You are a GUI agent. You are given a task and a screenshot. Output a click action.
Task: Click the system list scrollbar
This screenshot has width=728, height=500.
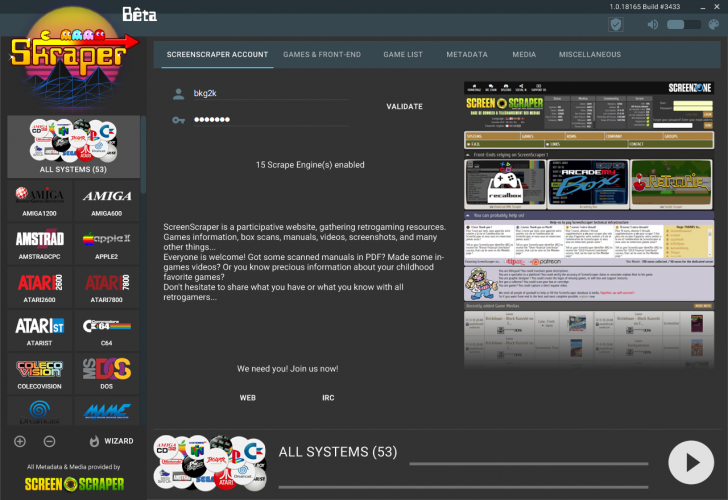143,155
